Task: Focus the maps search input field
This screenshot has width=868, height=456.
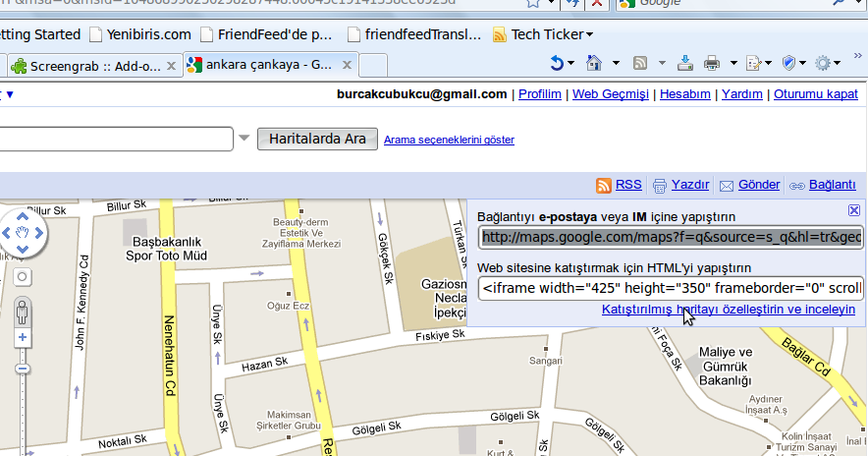Action: point(116,140)
